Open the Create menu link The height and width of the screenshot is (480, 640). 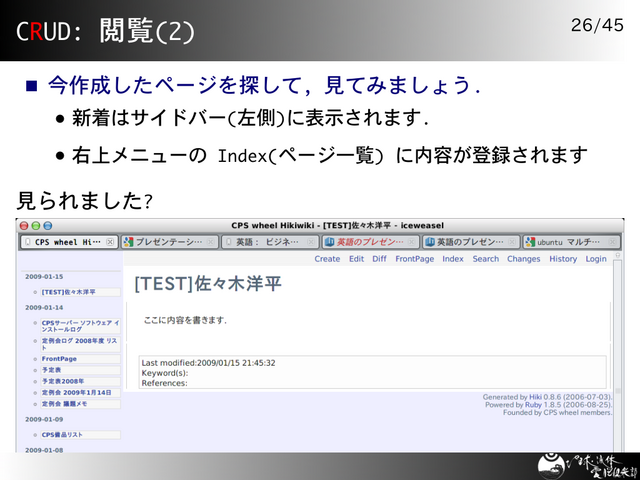[327, 259]
